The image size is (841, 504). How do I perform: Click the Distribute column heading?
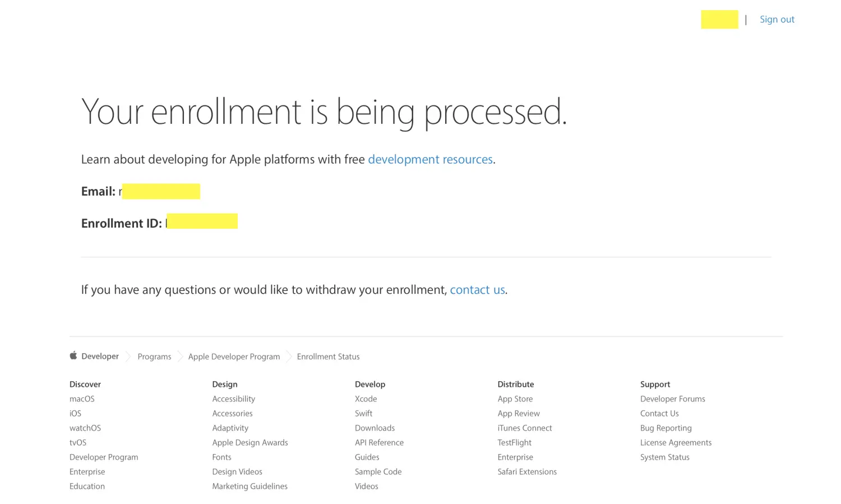coord(516,384)
